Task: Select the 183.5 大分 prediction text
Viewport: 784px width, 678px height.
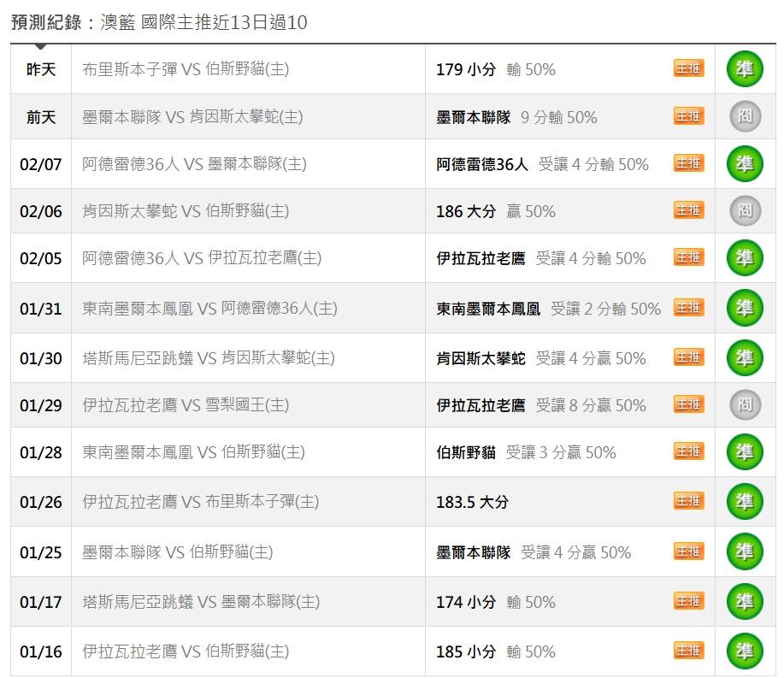Action: [473, 502]
